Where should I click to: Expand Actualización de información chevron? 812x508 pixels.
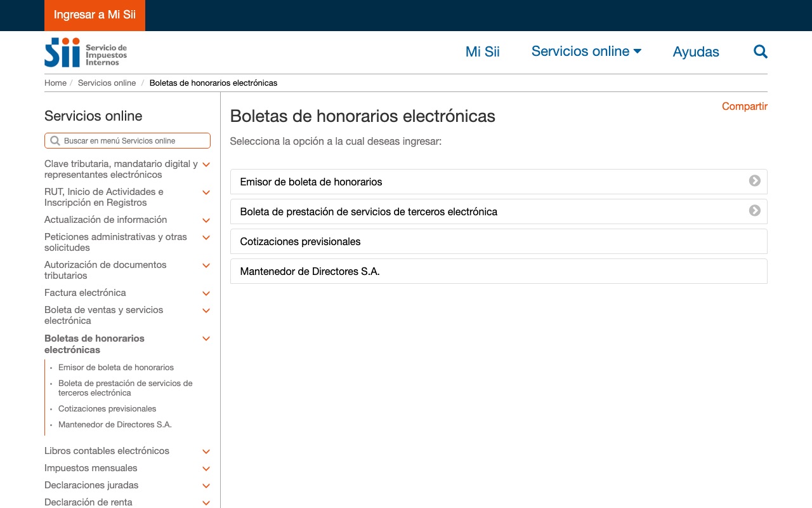pyautogui.click(x=206, y=220)
